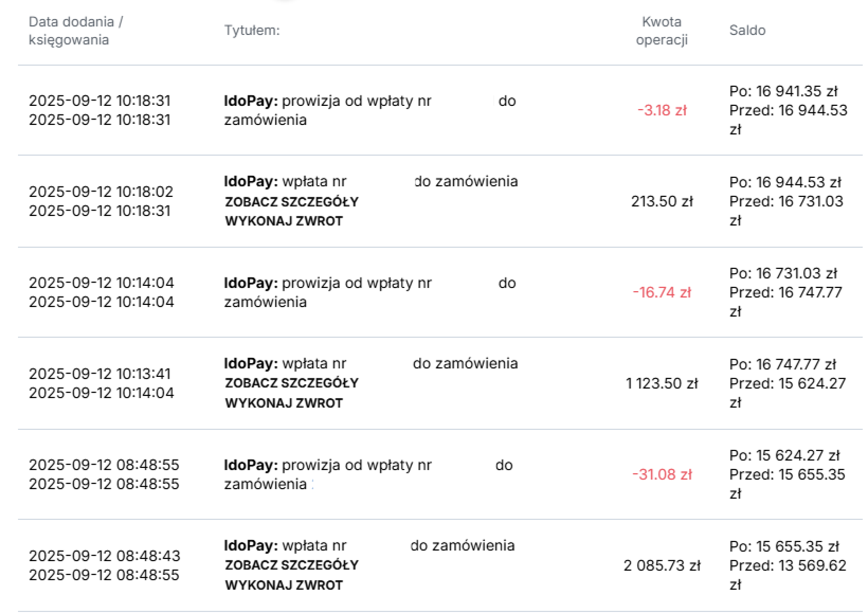
Task: Click the Kwota operacji column header
Action: [662, 31]
